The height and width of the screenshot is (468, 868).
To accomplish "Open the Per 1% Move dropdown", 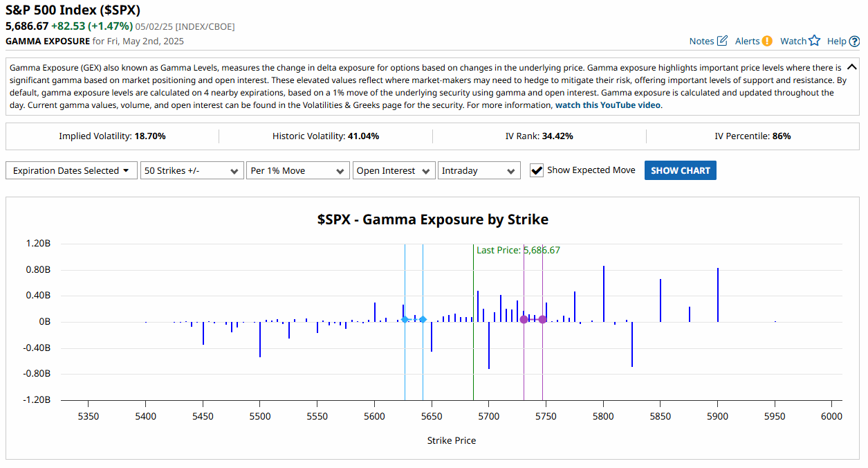I will click(x=297, y=170).
